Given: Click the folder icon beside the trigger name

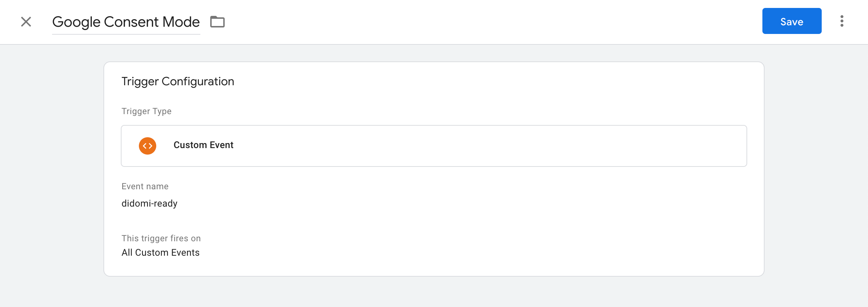Looking at the screenshot, I should (x=217, y=22).
